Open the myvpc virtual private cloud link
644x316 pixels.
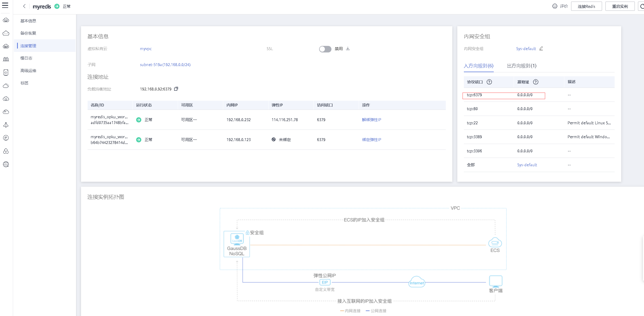[x=146, y=49]
